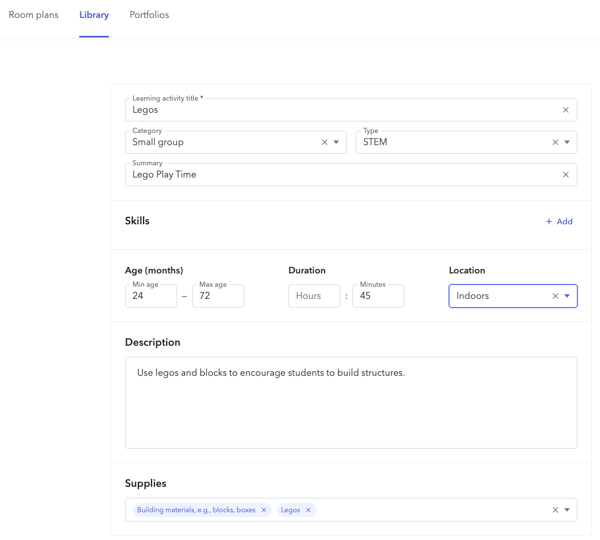The image size is (600, 540).
Task: Clear the Type STEM selection
Action: click(x=555, y=142)
